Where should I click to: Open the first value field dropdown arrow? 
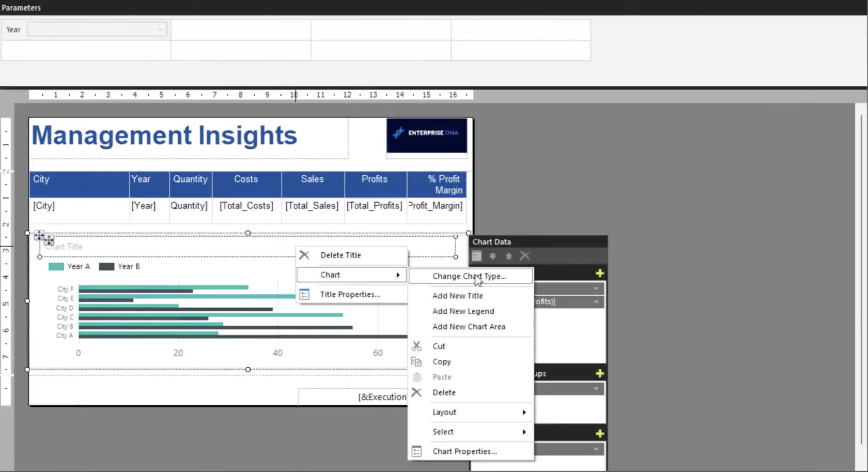tap(596, 288)
